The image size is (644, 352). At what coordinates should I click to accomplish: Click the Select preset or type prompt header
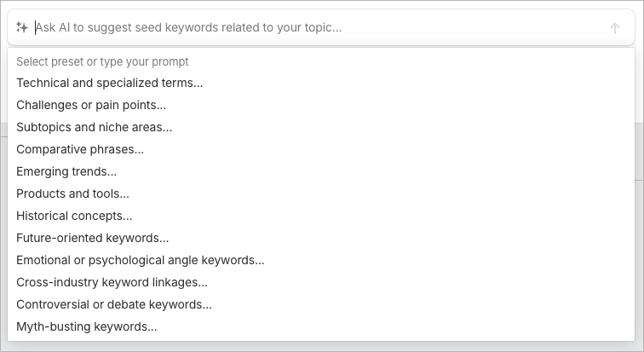point(102,61)
